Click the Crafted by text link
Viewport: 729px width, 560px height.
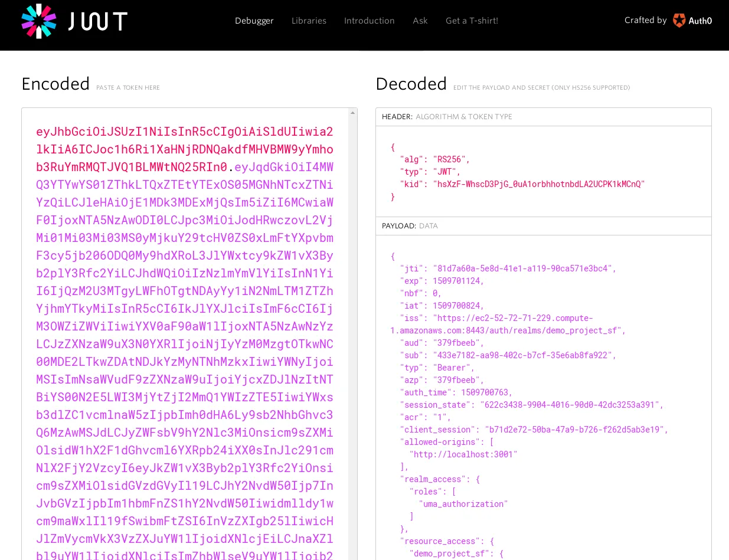tap(646, 20)
